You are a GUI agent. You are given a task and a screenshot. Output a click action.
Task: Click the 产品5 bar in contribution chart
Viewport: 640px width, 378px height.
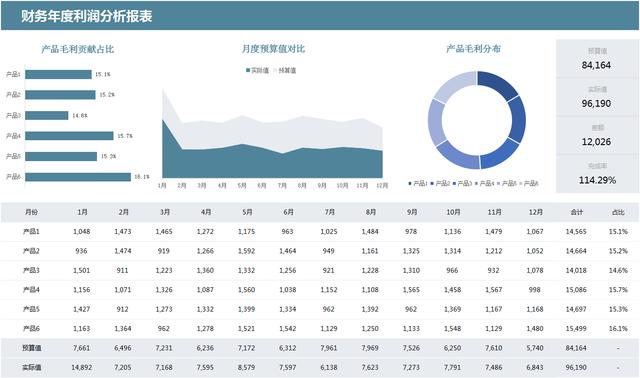pyautogui.click(x=61, y=156)
